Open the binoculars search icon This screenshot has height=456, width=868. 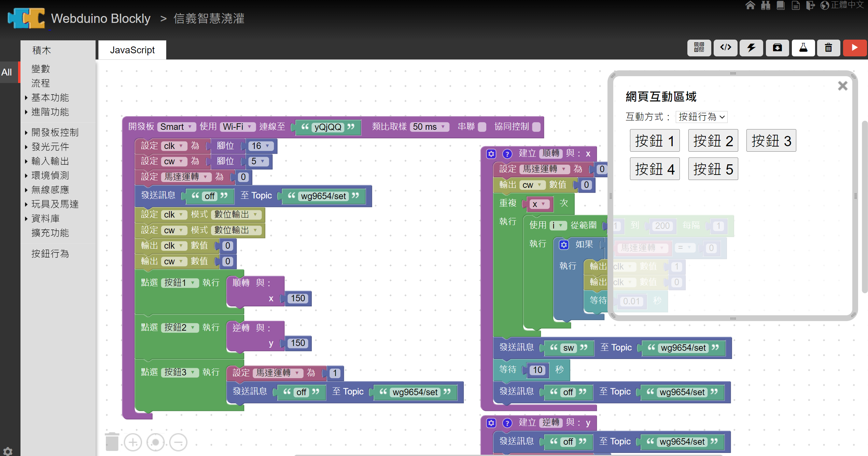pos(766,5)
